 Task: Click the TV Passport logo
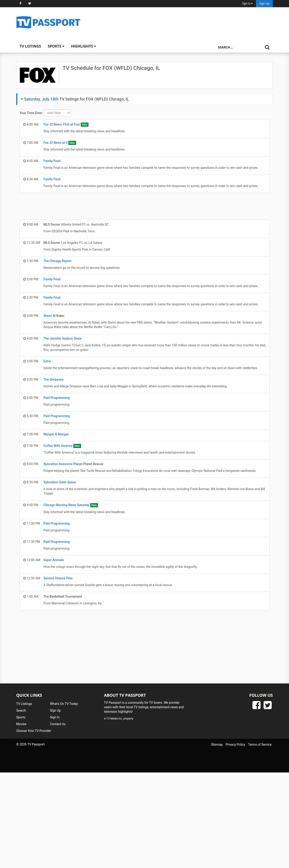48,22
